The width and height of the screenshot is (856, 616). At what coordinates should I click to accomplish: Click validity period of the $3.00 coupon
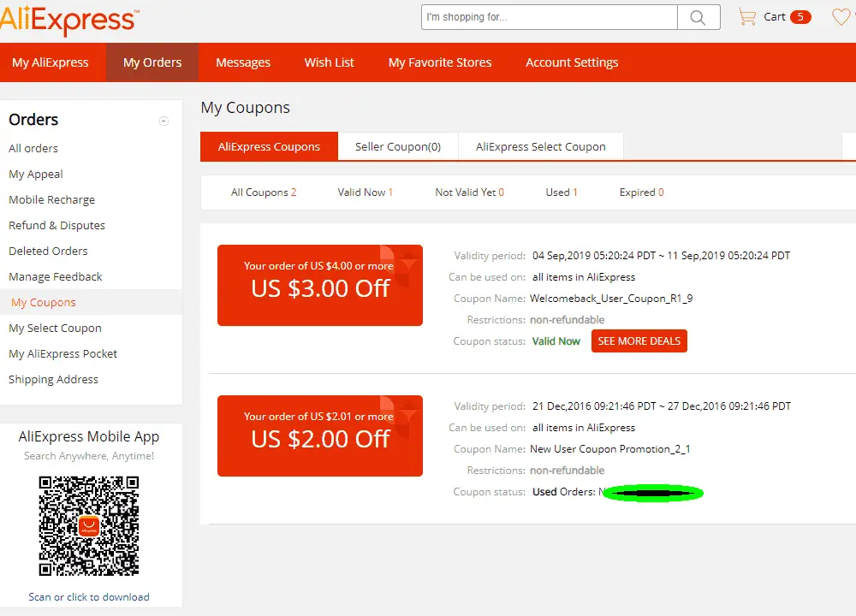click(661, 255)
